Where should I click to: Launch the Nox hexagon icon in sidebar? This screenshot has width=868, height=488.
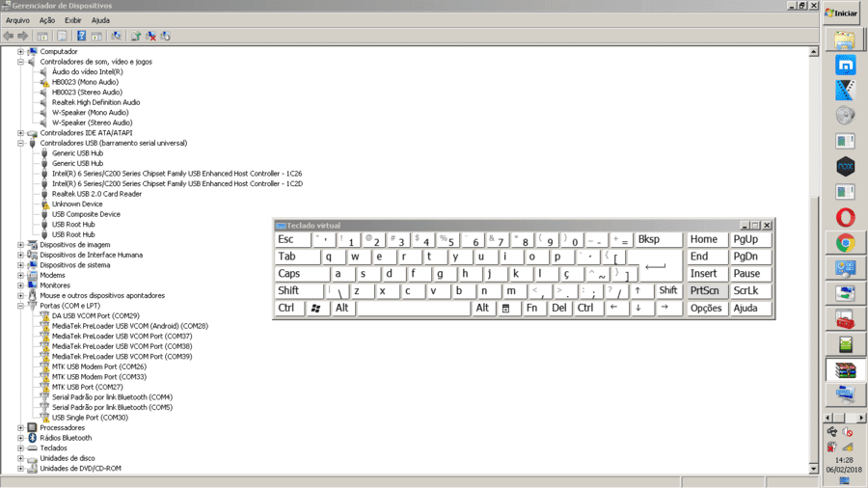coord(845,167)
